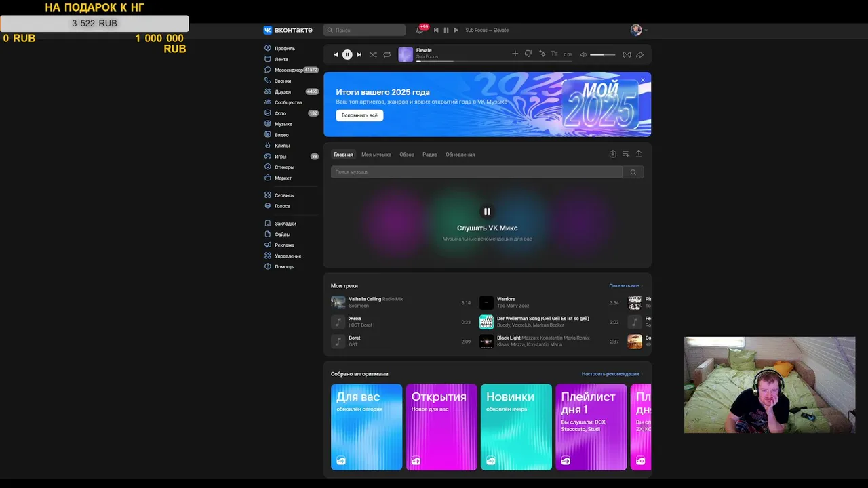The height and width of the screenshot is (488, 868).
Task: Create a new playlist with add-list icon
Action: 626,154
